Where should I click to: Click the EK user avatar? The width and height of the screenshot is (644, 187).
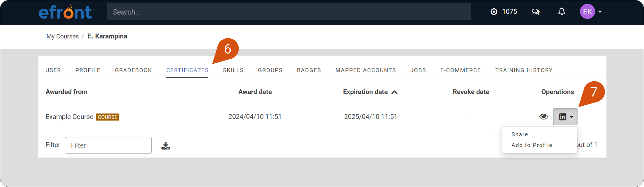[587, 12]
